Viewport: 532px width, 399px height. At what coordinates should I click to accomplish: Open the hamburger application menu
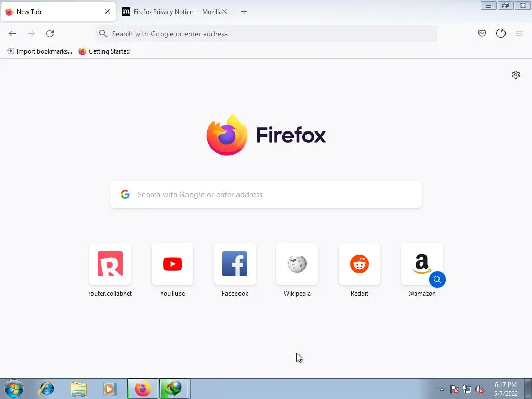coord(520,33)
